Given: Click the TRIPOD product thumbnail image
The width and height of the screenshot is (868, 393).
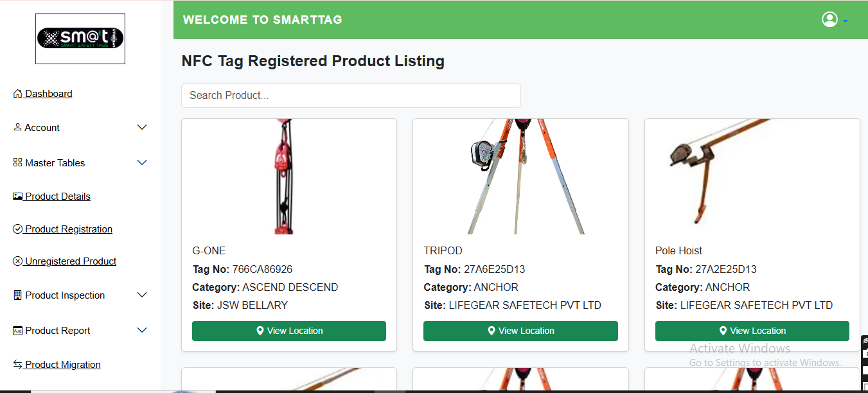Looking at the screenshot, I should pyautogui.click(x=520, y=176).
